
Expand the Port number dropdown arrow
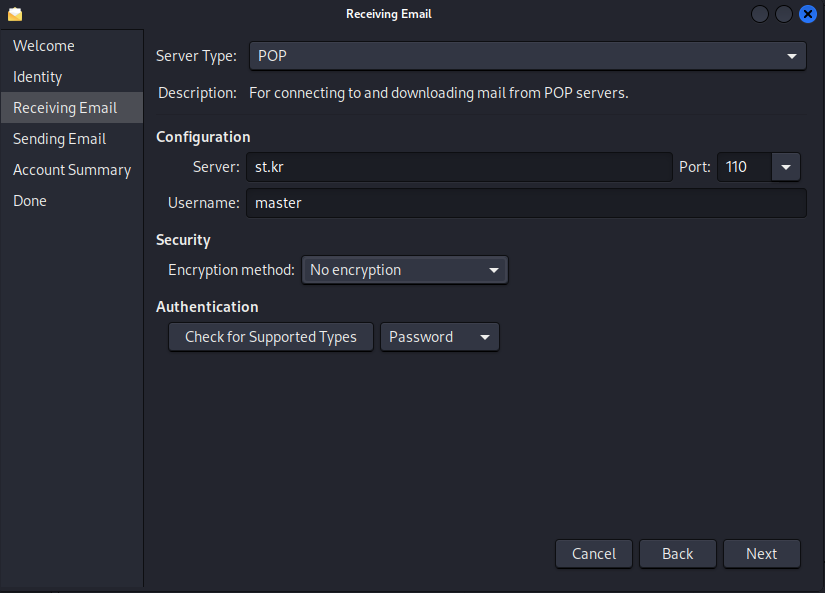tap(786, 167)
